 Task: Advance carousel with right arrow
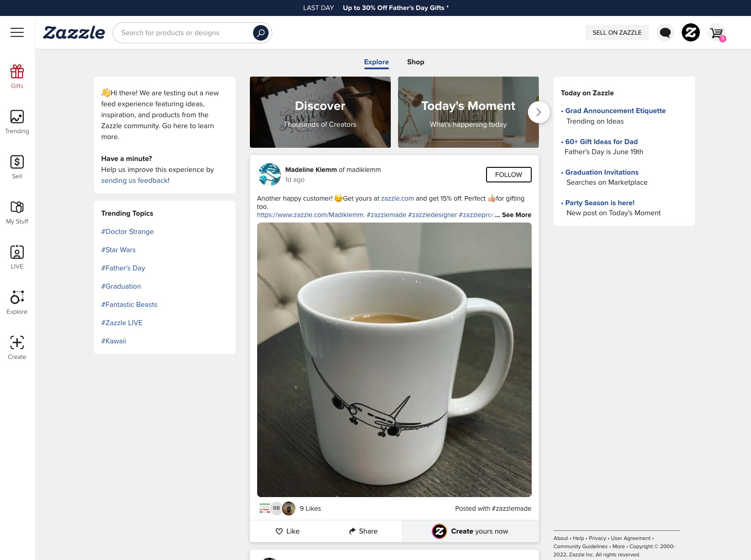tap(539, 112)
